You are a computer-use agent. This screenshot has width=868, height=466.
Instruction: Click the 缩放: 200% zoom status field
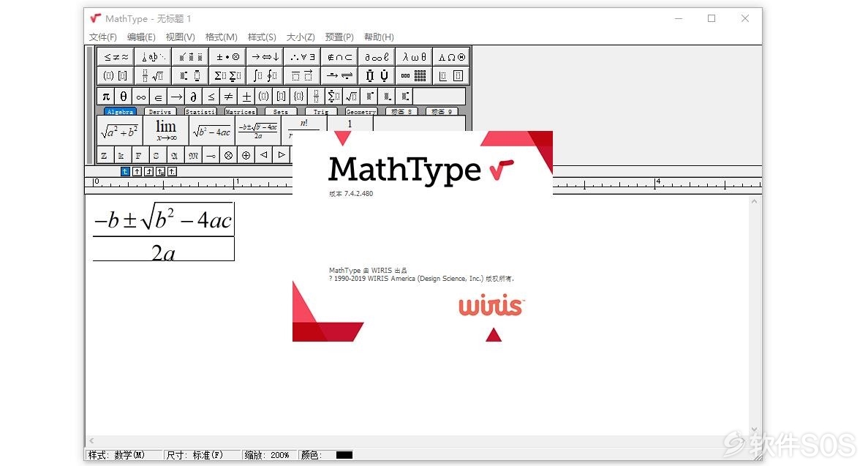coord(269,455)
